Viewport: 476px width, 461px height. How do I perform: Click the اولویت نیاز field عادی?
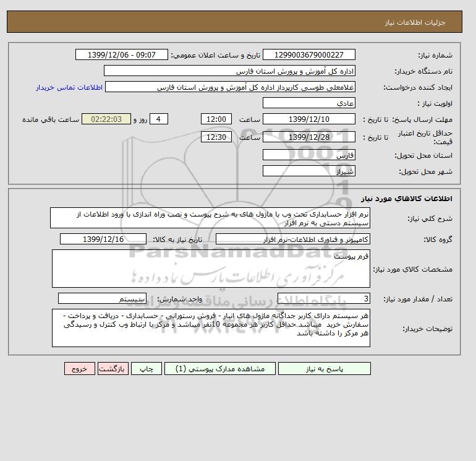(x=308, y=103)
